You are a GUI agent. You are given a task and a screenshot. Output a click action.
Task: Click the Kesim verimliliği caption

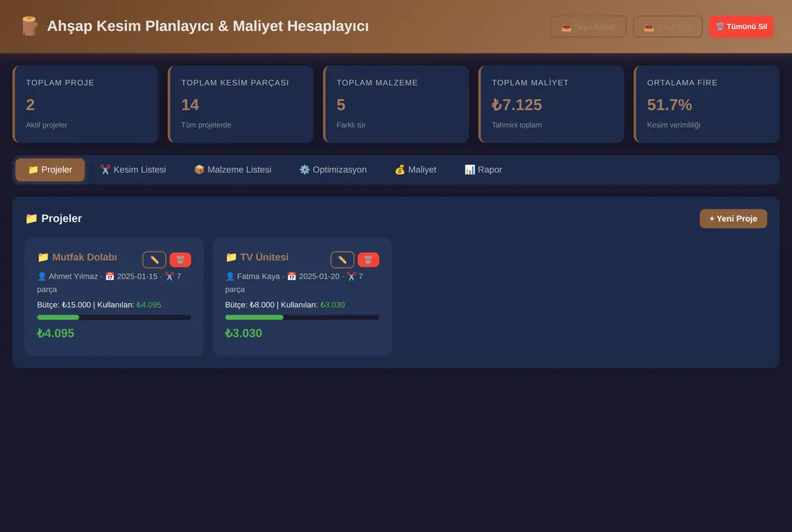pyautogui.click(x=674, y=125)
